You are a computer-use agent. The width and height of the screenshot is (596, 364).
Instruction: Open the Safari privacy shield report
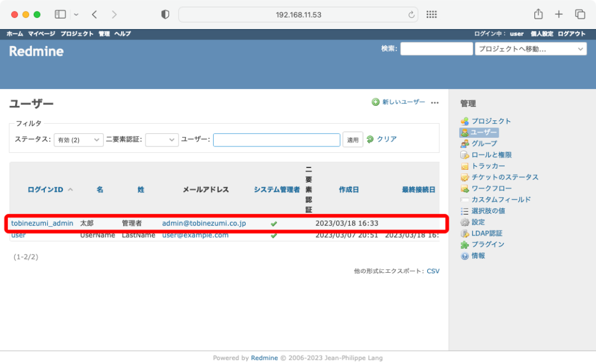point(165,15)
